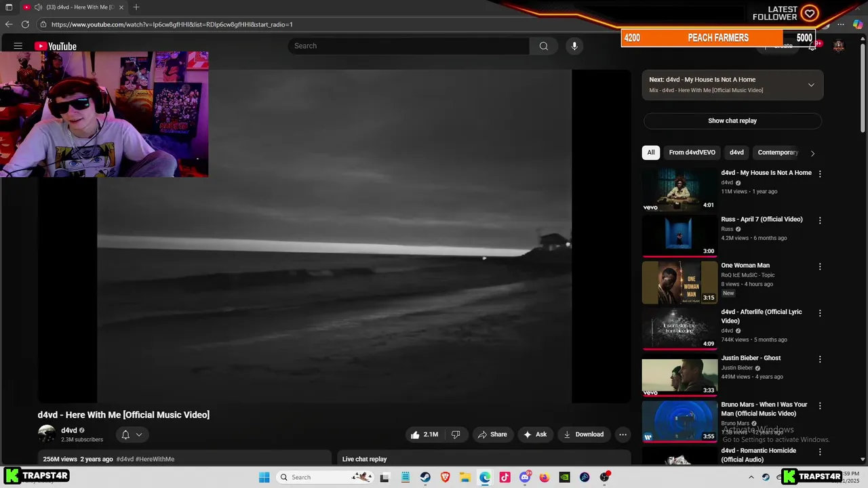This screenshot has height=488, width=868.
Task: Click the Windows taskbar search box
Action: [325, 477]
